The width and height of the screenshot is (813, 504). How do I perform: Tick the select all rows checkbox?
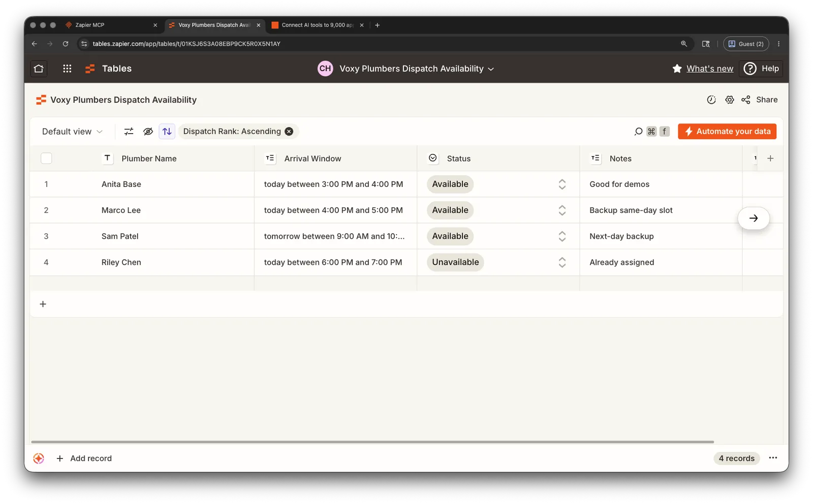46,159
